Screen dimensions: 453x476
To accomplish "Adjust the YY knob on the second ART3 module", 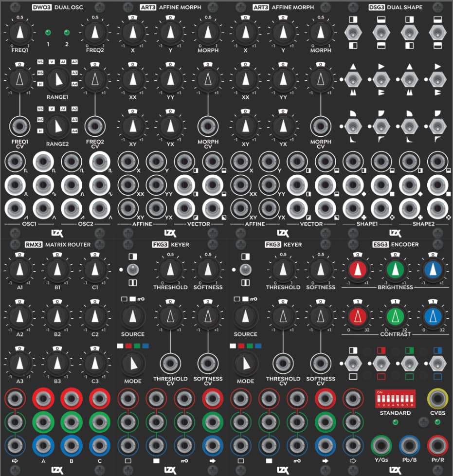I will (283, 79).
